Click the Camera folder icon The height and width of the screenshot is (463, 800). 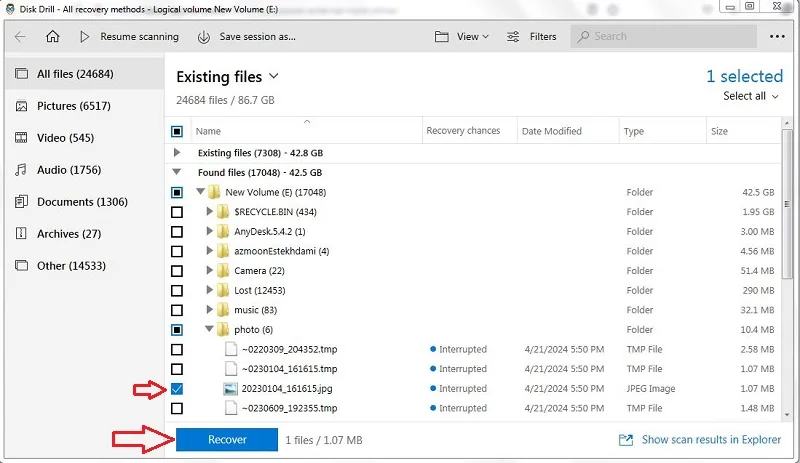click(x=223, y=271)
